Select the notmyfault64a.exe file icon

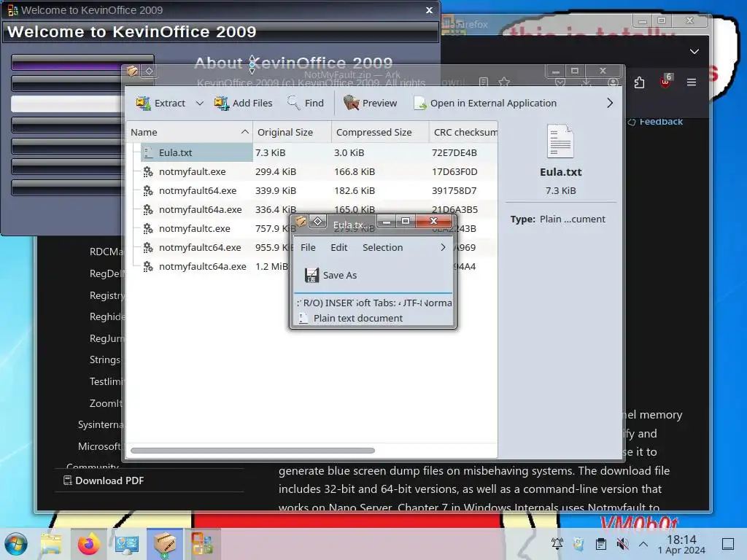(148, 210)
